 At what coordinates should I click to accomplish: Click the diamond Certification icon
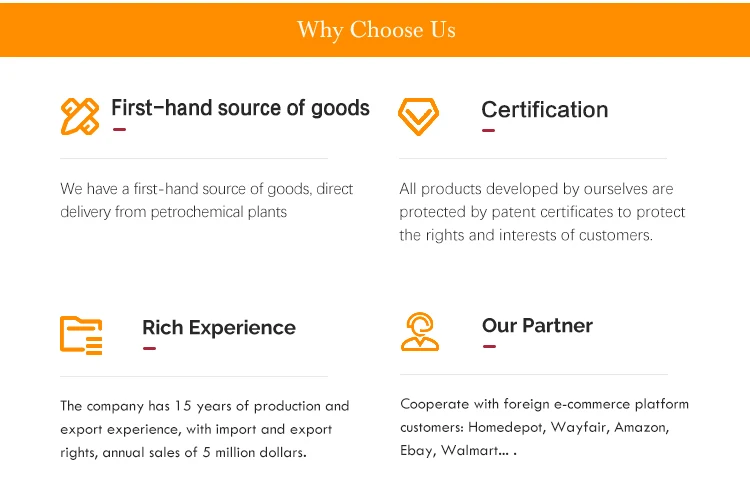pos(418,116)
